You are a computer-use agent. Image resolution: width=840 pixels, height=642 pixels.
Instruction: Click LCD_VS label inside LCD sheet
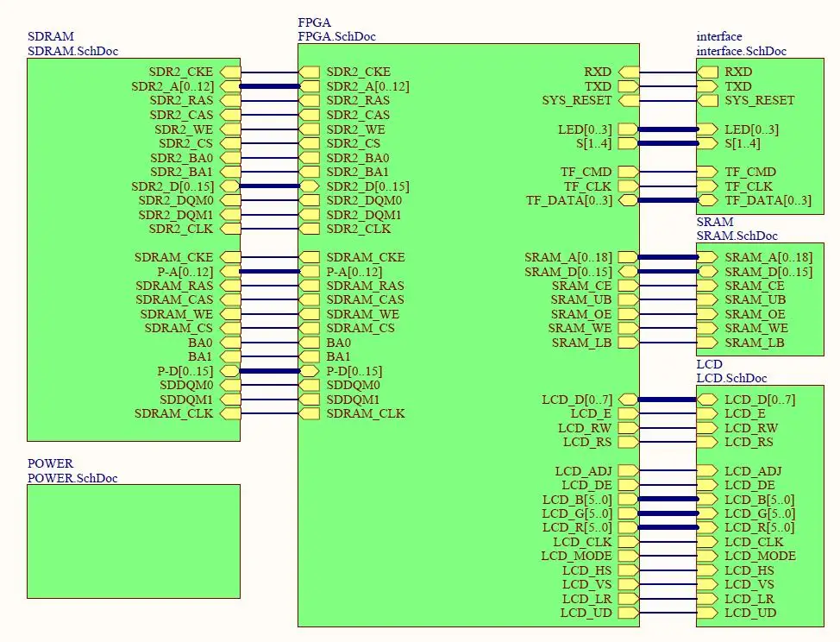point(749,584)
